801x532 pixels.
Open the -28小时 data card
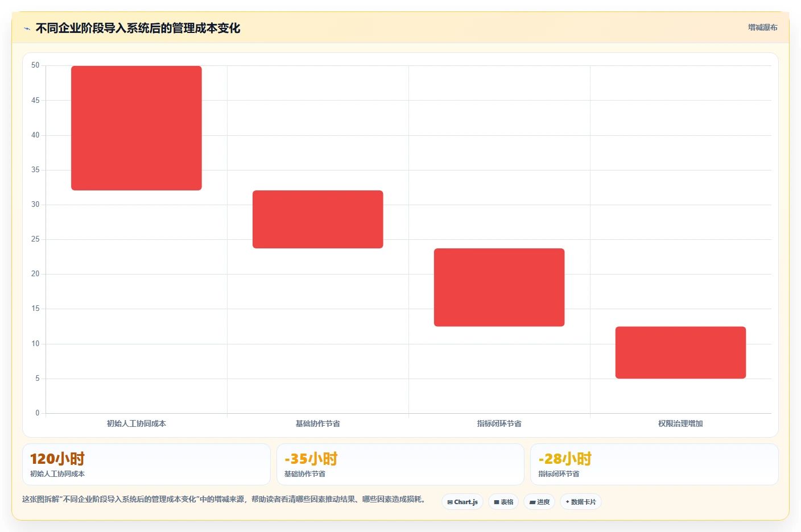pos(654,464)
